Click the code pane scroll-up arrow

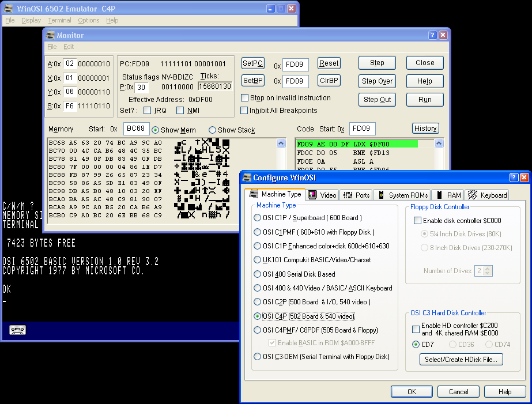pyautogui.click(x=439, y=143)
